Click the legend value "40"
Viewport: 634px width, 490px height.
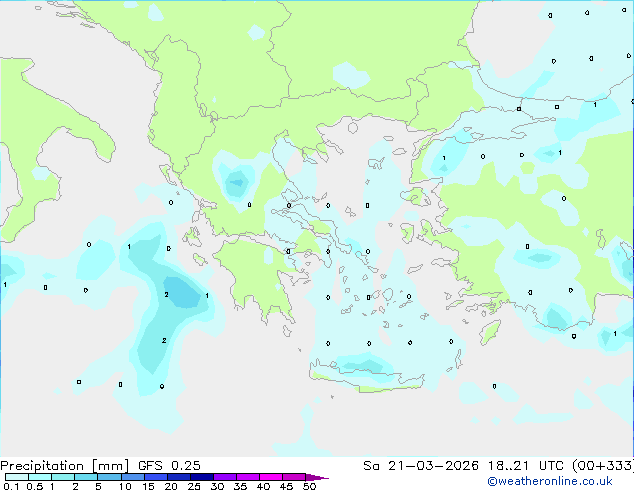click(x=263, y=486)
